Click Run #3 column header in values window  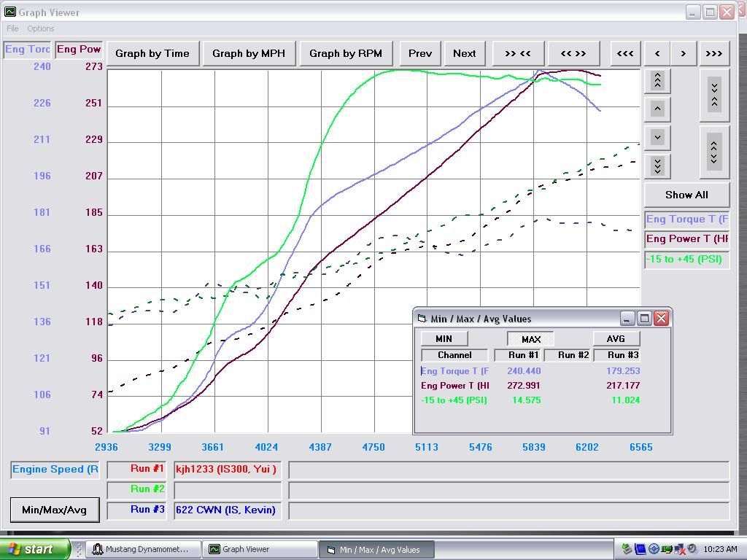coord(616,355)
